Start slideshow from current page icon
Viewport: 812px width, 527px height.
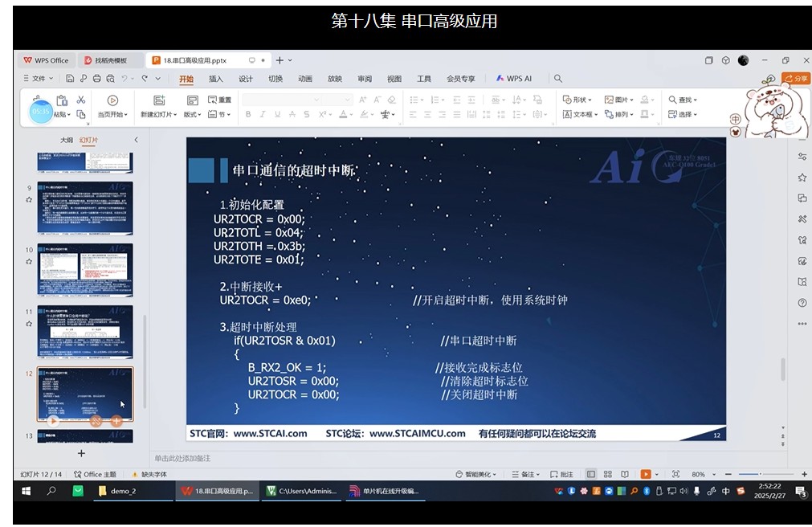point(112,100)
